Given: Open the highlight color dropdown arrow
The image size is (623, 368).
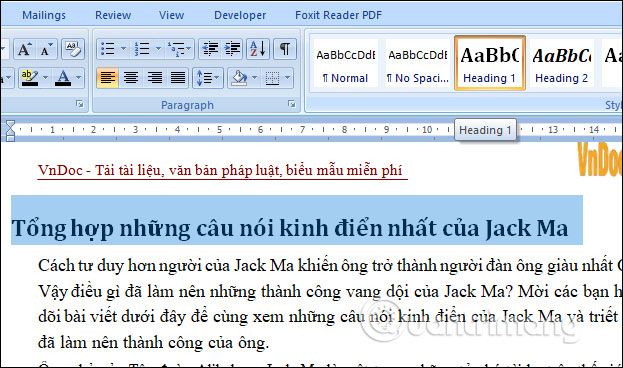Looking at the screenshot, I should [x=45, y=77].
